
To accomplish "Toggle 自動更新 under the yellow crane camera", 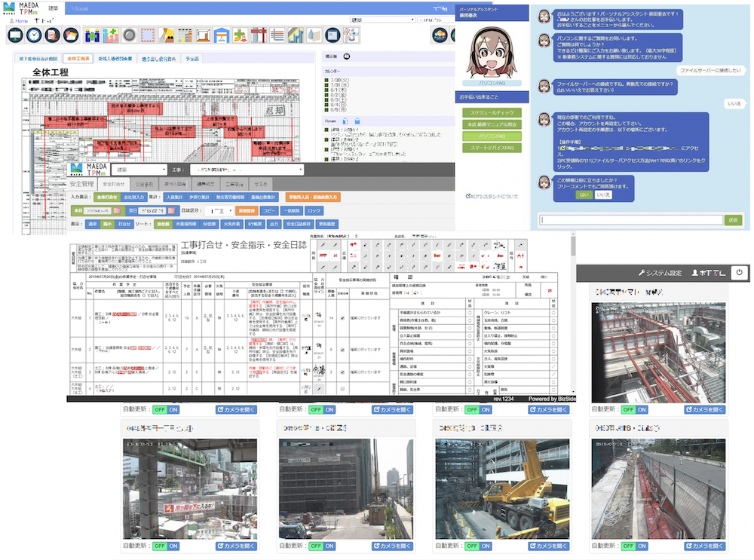I will [x=479, y=546].
